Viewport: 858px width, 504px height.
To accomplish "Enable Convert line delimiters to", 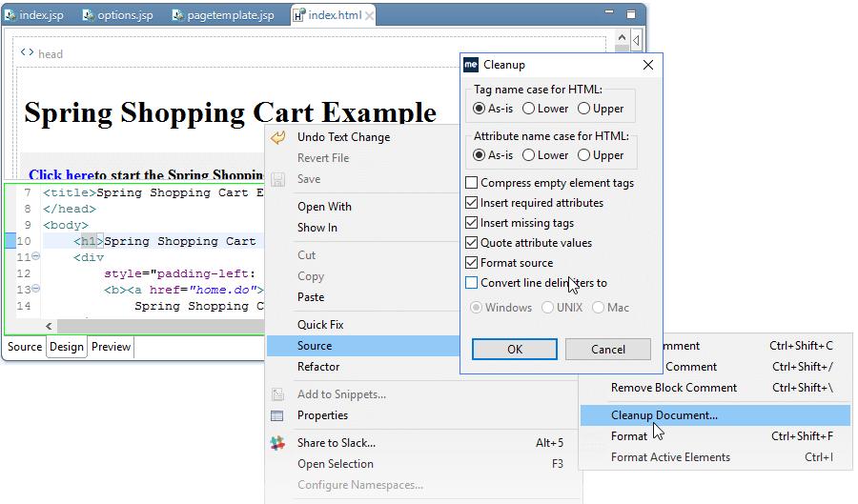I will coord(471,283).
